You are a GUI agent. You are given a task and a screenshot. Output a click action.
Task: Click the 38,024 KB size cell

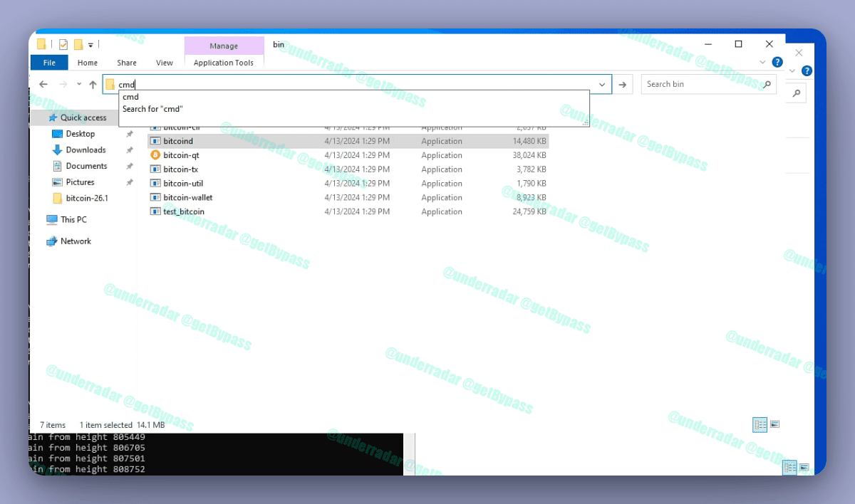(529, 155)
